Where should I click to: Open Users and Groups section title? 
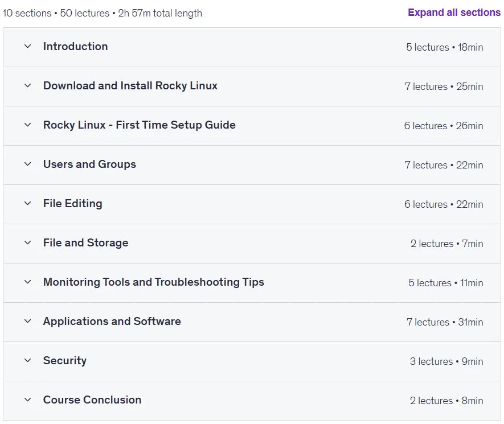[89, 164]
